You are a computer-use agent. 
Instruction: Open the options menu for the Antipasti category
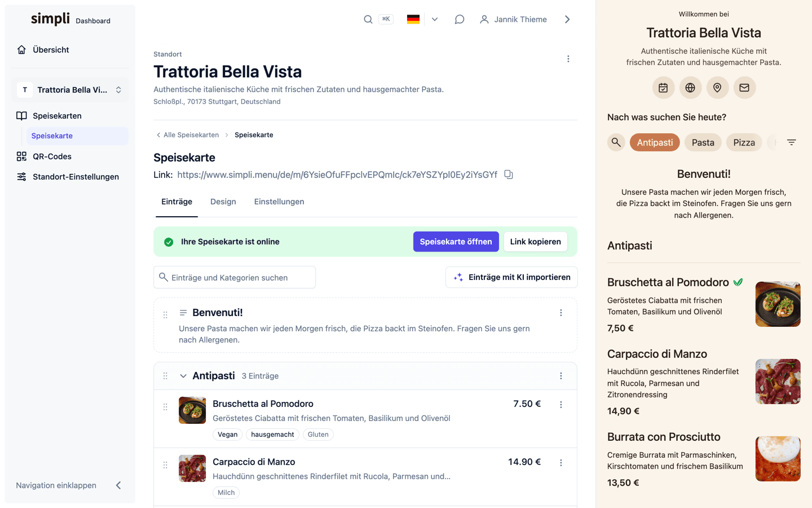pos(561,376)
